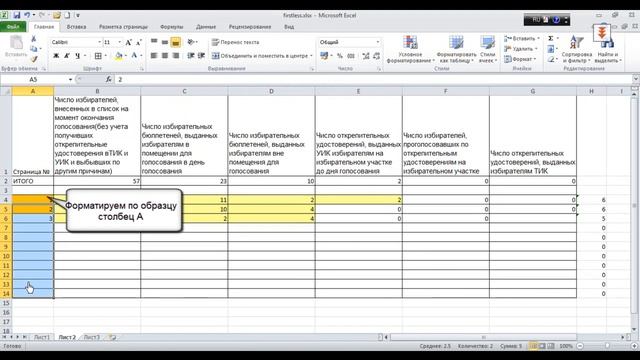This screenshot has width=640, height=360.
Task: Click the zoom slider on status bar
Action: tap(607, 346)
